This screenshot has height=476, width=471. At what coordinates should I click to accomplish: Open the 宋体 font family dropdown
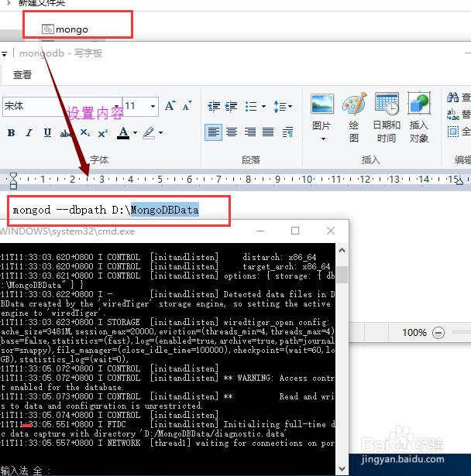pyautogui.click(x=117, y=106)
